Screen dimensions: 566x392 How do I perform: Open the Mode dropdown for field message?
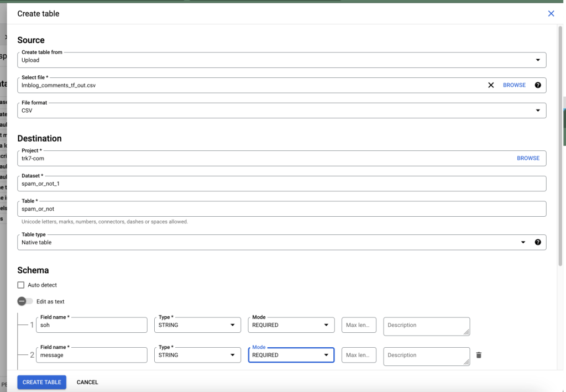click(x=291, y=355)
